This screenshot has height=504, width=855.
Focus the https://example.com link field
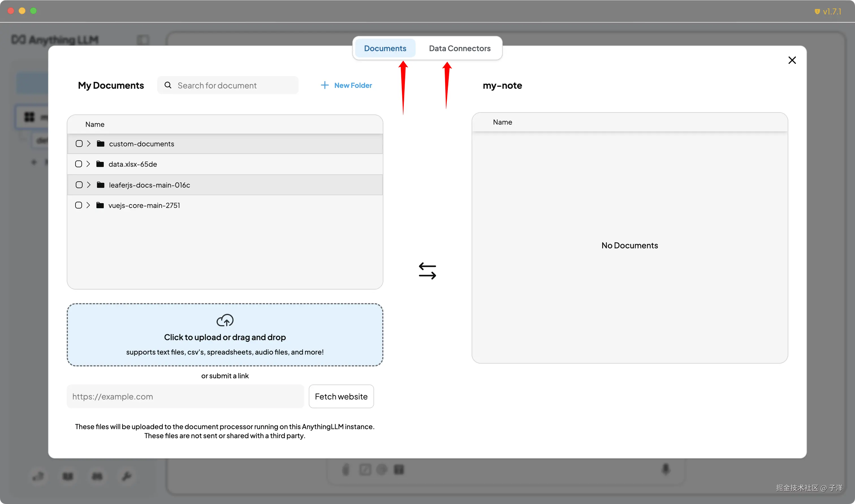click(x=185, y=396)
